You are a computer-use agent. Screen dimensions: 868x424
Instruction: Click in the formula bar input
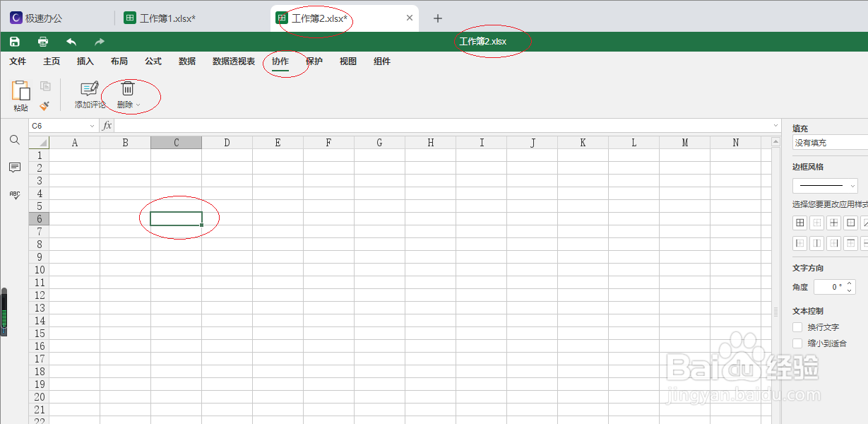click(x=443, y=126)
